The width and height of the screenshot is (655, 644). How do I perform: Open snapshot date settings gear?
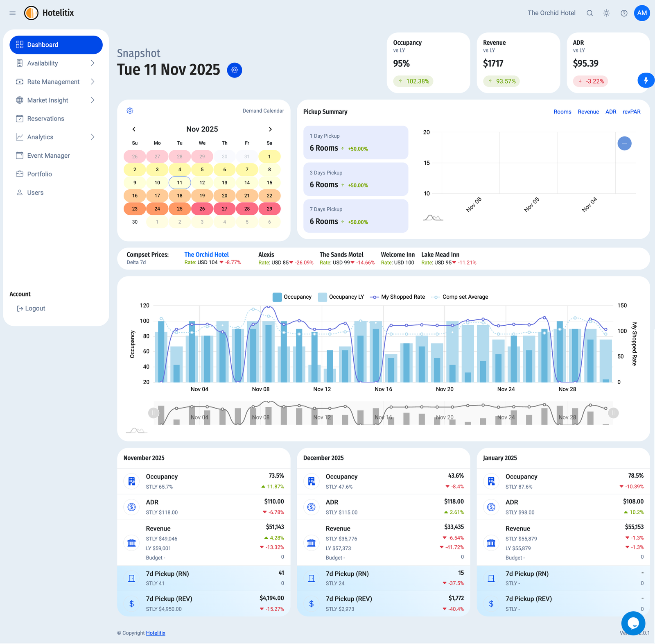coord(235,70)
